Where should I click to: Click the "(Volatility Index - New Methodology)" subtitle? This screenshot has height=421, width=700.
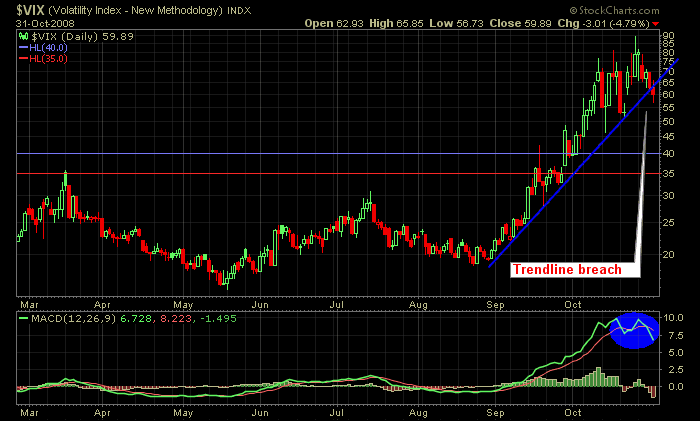point(135,10)
